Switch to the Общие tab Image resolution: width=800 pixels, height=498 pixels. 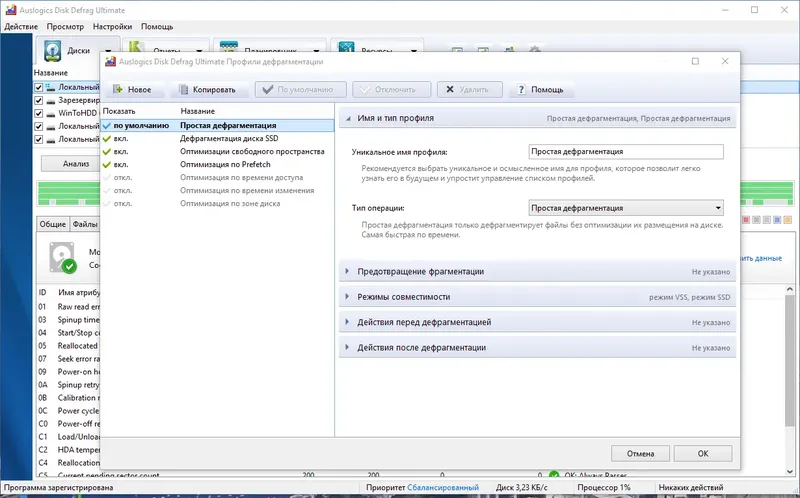(x=53, y=224)
